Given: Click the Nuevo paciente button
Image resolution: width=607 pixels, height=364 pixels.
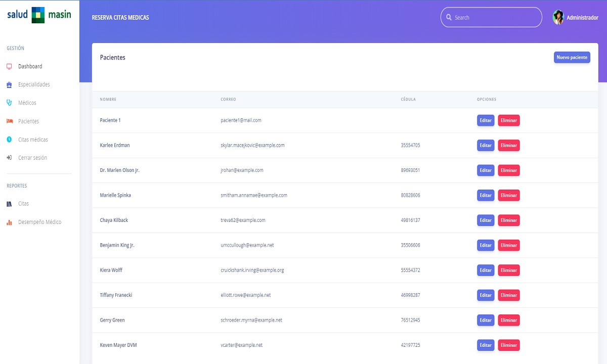Looking at the screenshot, I should point(572,57).
